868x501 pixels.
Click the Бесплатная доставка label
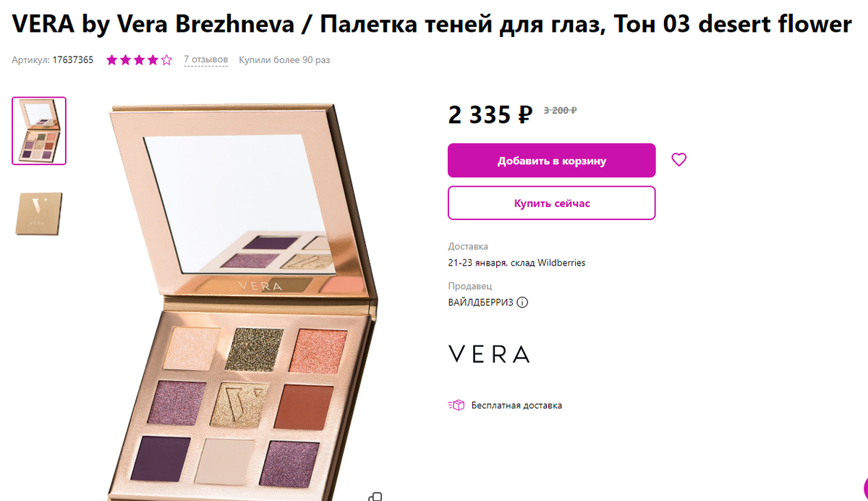(x=516, y=405)
